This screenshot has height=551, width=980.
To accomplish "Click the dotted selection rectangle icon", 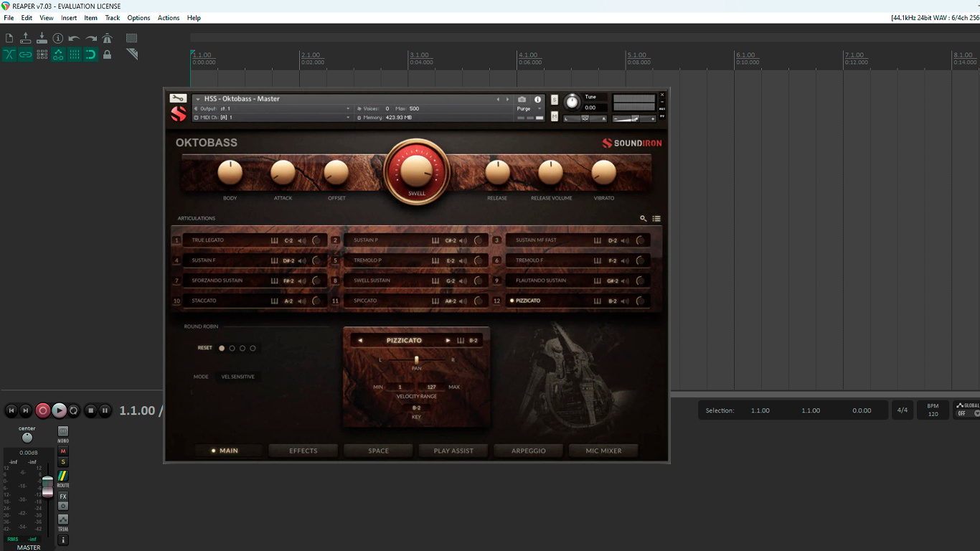I will click(x=131, y=38).
